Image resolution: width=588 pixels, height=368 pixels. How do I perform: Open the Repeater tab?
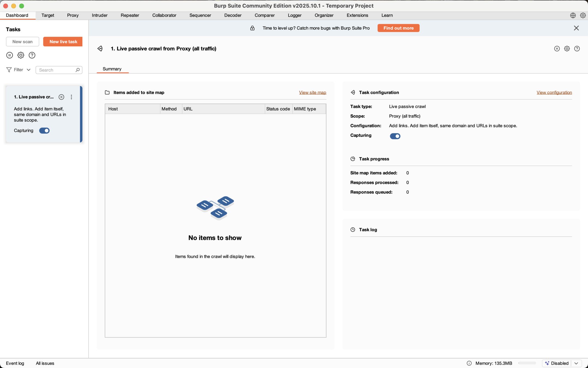pos(130,15)
